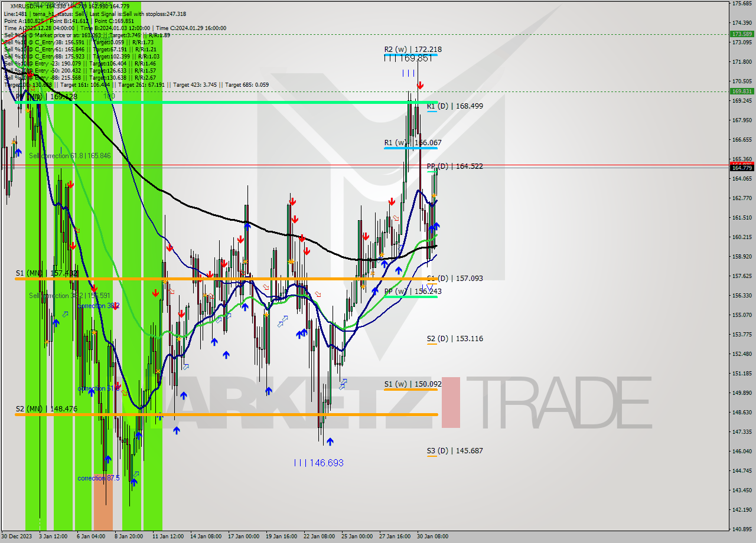The height and width of the screenshot is (543, 756).
Task: Select the blue 'correction 61.8' label
Action: 99,388
